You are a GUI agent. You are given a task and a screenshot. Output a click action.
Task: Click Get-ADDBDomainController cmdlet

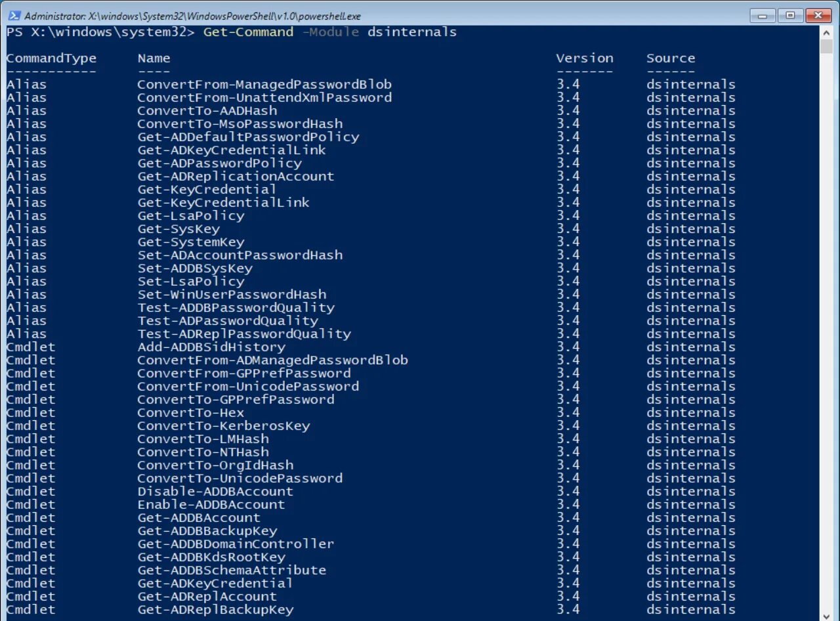click(x=236, y=544)
